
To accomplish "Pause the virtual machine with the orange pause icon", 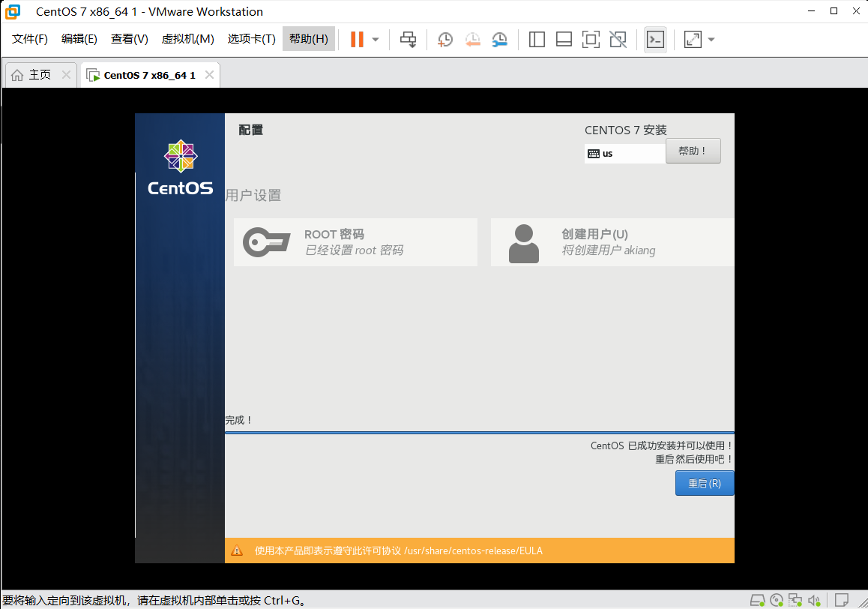I will click(x=357, y=39).
